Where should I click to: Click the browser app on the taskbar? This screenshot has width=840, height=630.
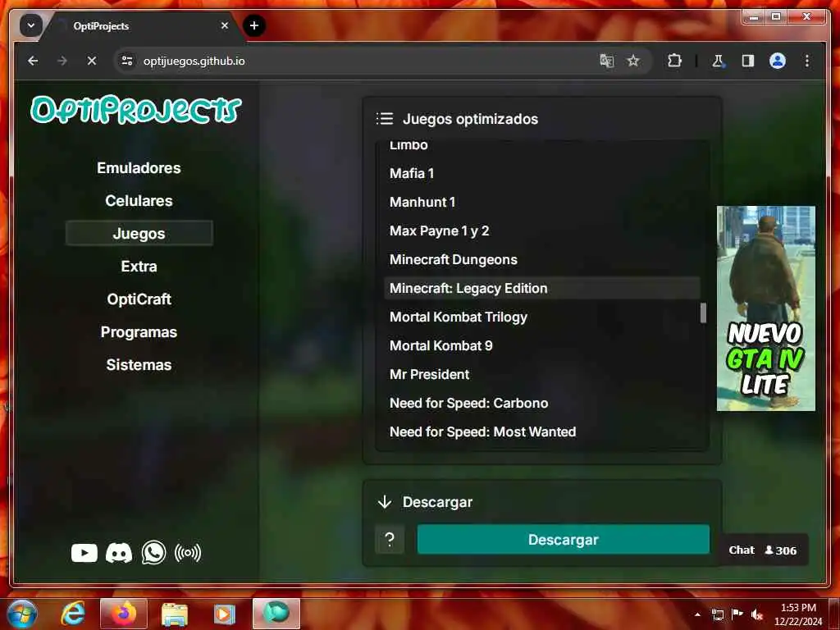pyautogui.click(x=276, y=614)
